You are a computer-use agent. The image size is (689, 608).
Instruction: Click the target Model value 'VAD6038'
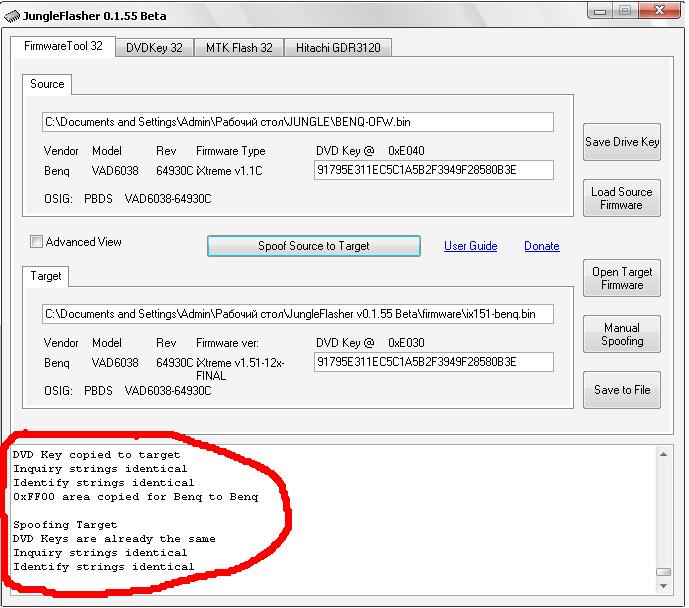[115, 363]
